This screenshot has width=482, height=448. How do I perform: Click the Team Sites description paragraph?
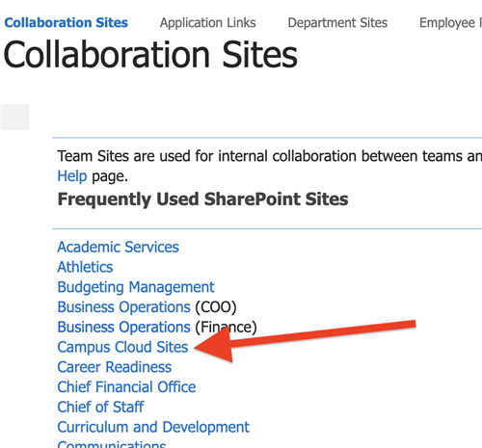(x=270, y=166)
